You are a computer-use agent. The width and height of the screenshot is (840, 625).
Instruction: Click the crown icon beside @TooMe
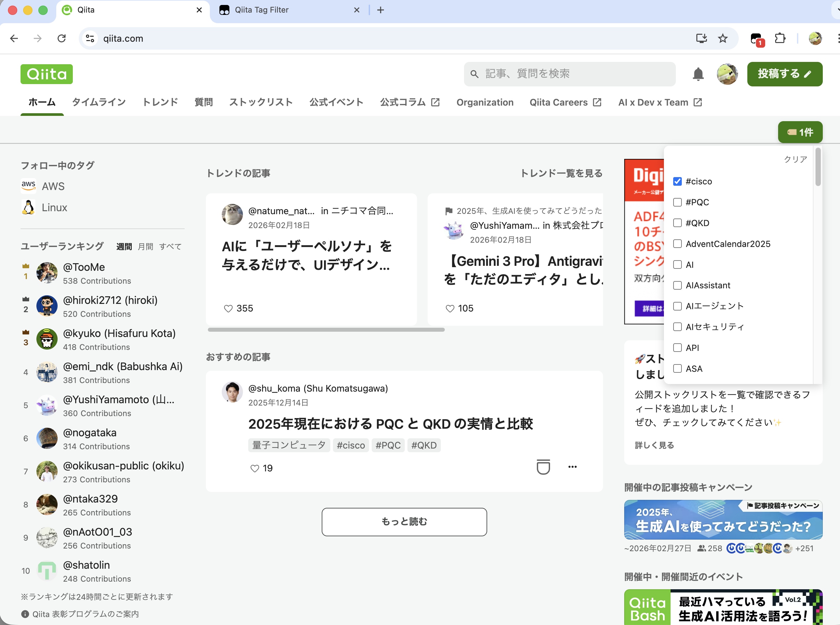[25, 267]
